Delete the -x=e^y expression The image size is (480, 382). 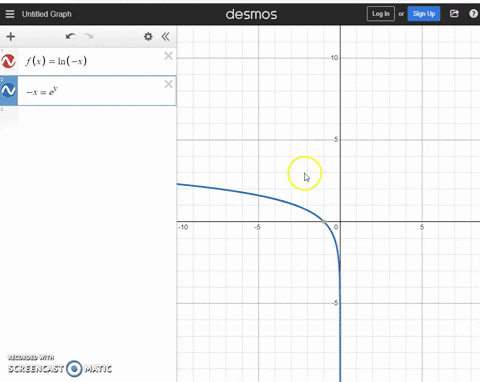169,84
